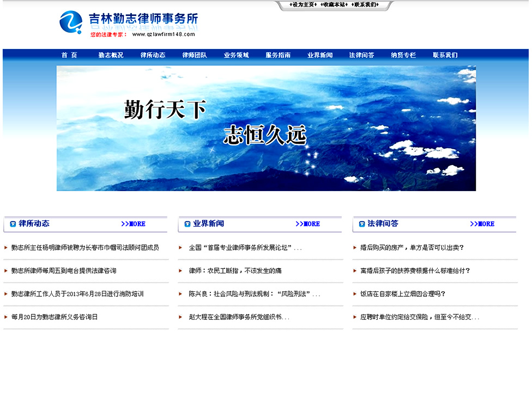Open 首页 in the navigation bar
This screenshot has height=416, width=532.
[69, 55]
